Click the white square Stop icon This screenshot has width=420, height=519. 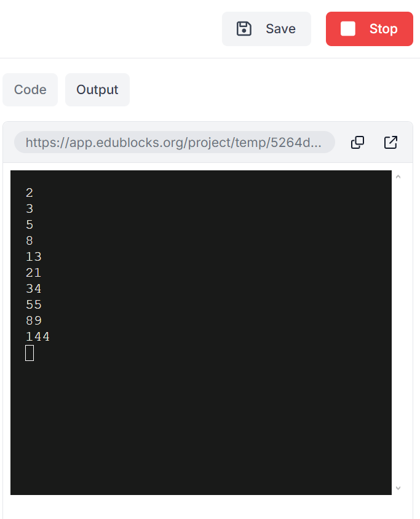[348, 29]
